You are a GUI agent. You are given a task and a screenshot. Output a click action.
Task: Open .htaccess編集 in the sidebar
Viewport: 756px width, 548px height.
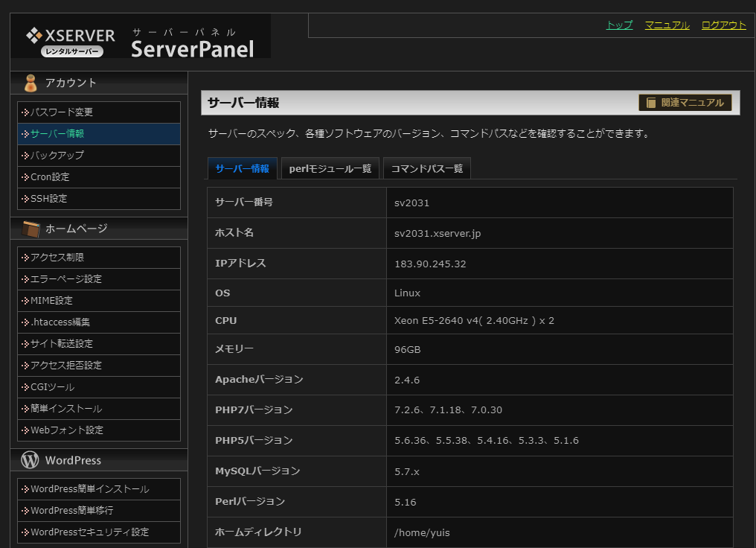(60, 322)
